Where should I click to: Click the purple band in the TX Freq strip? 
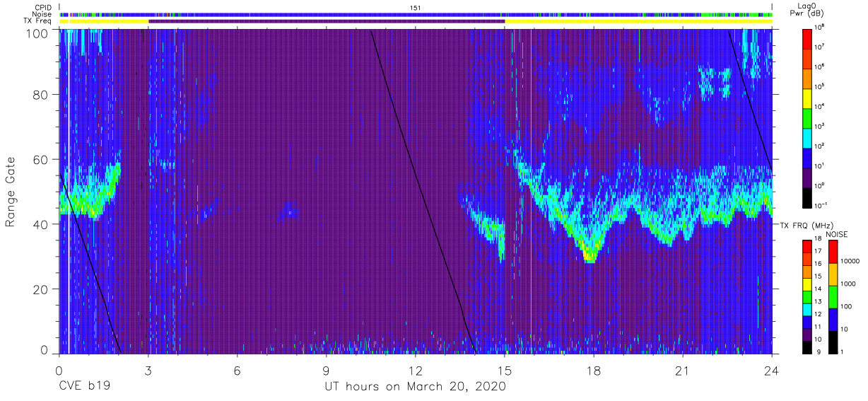coord(327,21)
